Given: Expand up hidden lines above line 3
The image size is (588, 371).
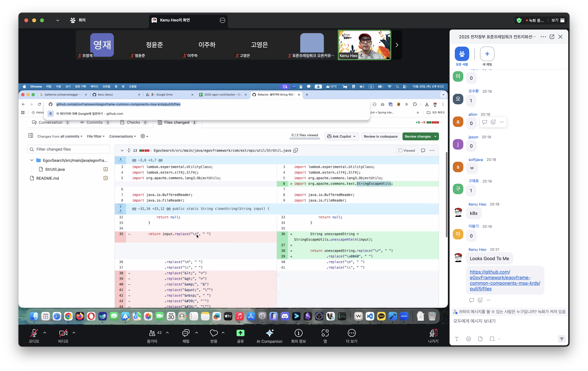Looking at the screenshot, I should point(120,160).
